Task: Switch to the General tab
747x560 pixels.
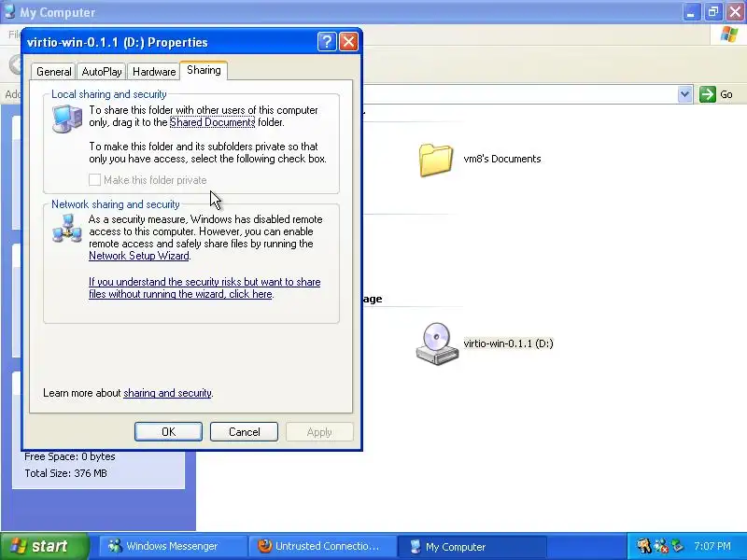Action: tap(54, 72)
